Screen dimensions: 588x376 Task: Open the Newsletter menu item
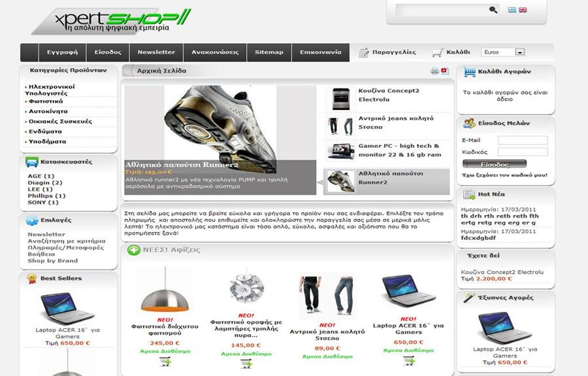pyautogui.click(x=156, y=52)
